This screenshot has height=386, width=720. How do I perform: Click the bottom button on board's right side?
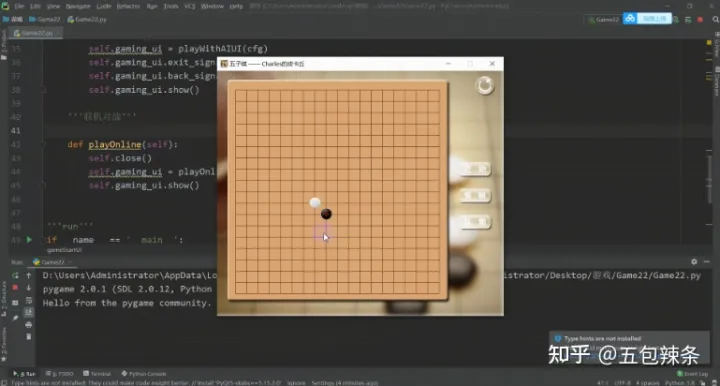coord(475,222)
